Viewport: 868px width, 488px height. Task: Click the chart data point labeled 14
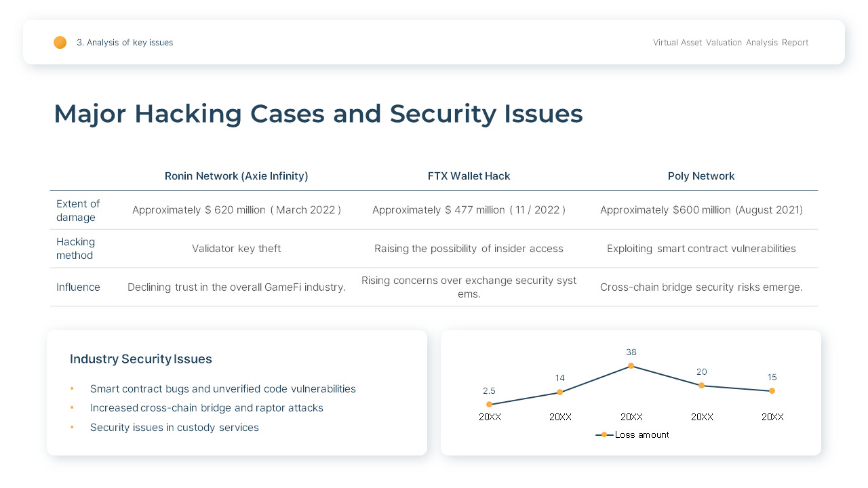click(x=559, y=392)
